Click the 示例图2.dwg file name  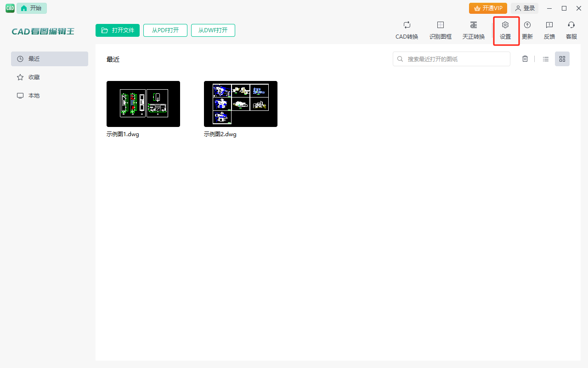220,134
